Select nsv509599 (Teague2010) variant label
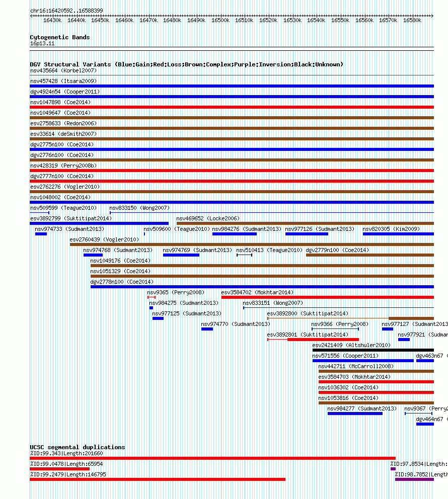This screenshot has width=448, height=499. pos(63,208)
